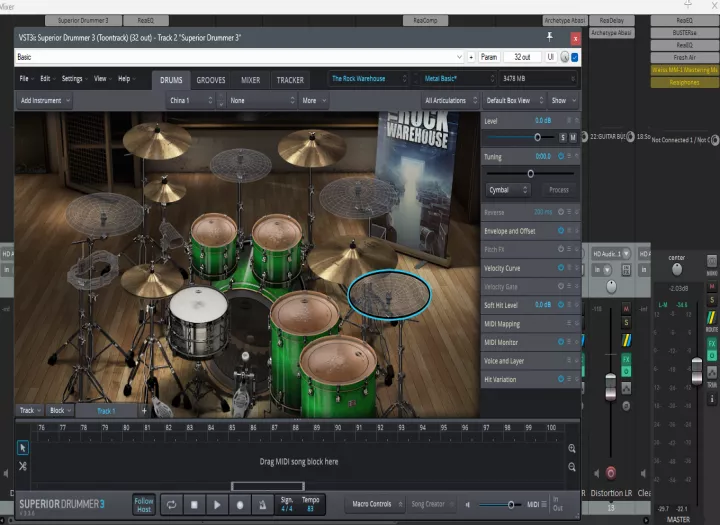This screenshot has height=525, width=720.
Task: Open the MIDI options menu icon in footer
Action: pyautogui.click(x=544, y=504)
